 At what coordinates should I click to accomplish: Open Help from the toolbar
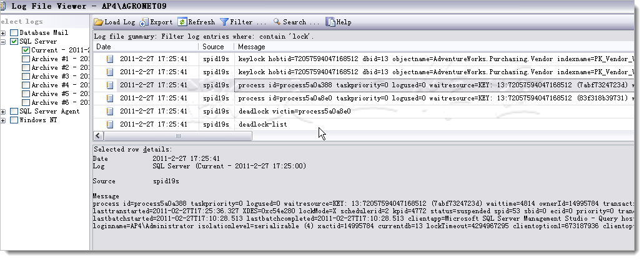pyautogui.click(x=330, y=22)
